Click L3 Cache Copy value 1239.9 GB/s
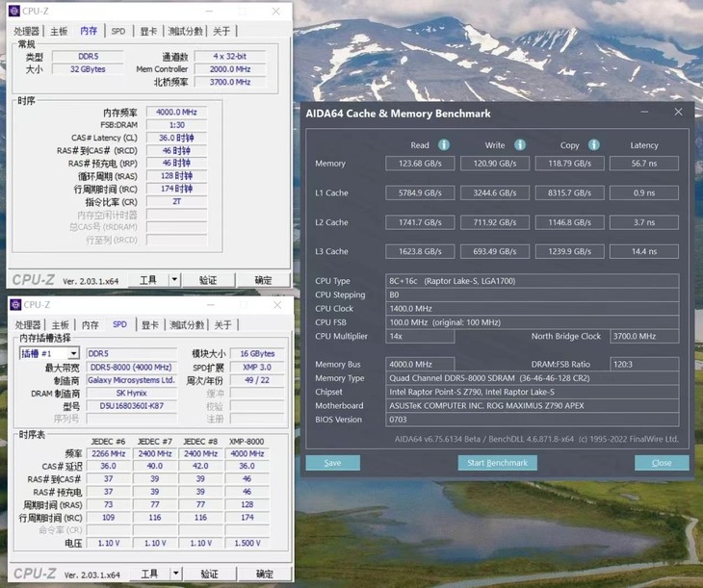This screenshot has height=588, width=703. [570, 251]
